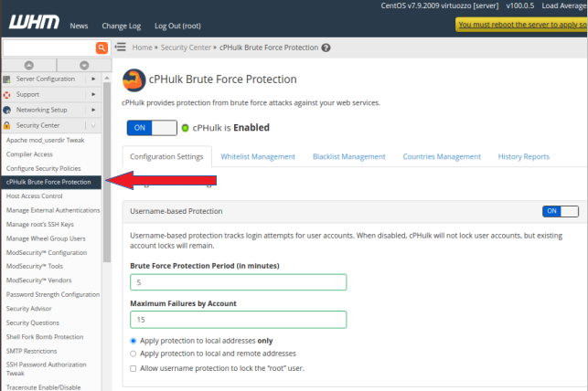The width and height of the screenshot is (588, 391).
Task: Click the cPHulk mascot logo icon
Action: click(x=134, y=80)
